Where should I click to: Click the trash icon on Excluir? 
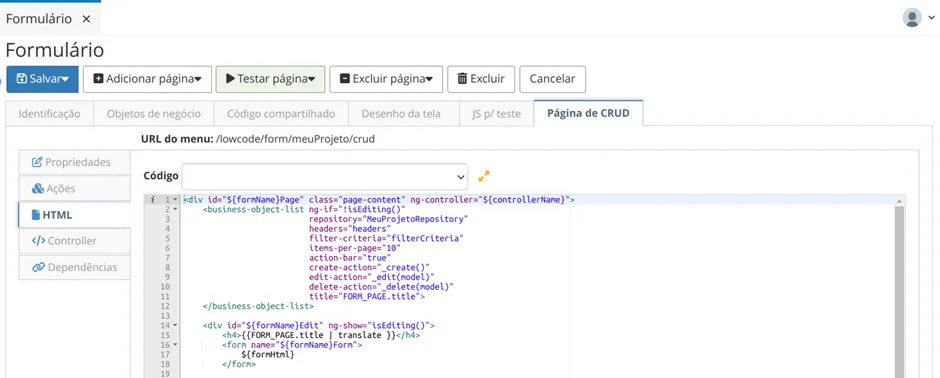click(x=462, y=79)
